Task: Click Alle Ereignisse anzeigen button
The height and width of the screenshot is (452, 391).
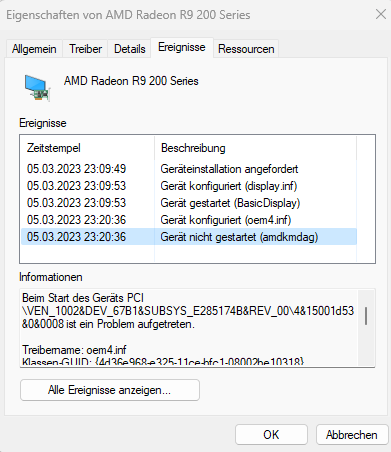Action: click(110, 390)
